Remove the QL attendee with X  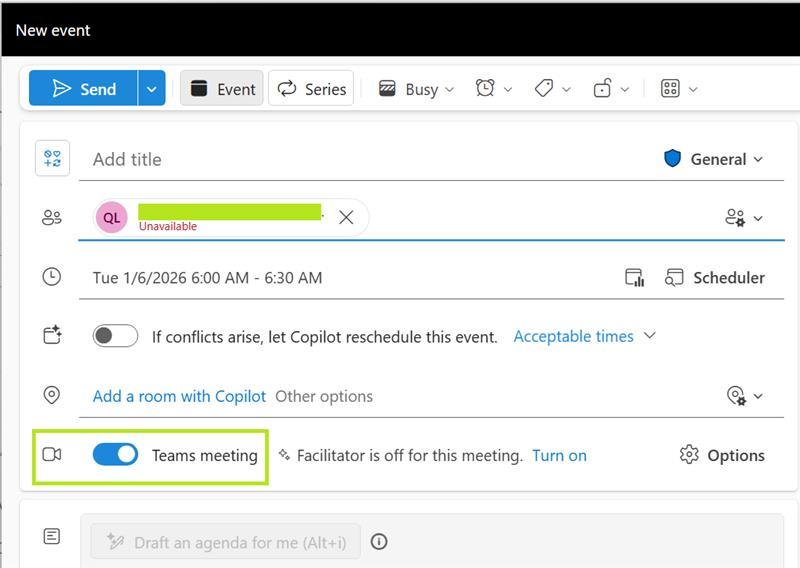[346, 218]
